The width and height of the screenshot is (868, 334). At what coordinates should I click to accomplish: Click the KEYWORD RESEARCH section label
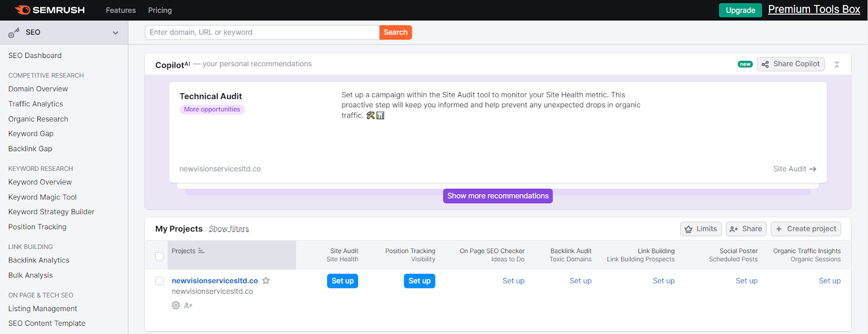point(40,169)
